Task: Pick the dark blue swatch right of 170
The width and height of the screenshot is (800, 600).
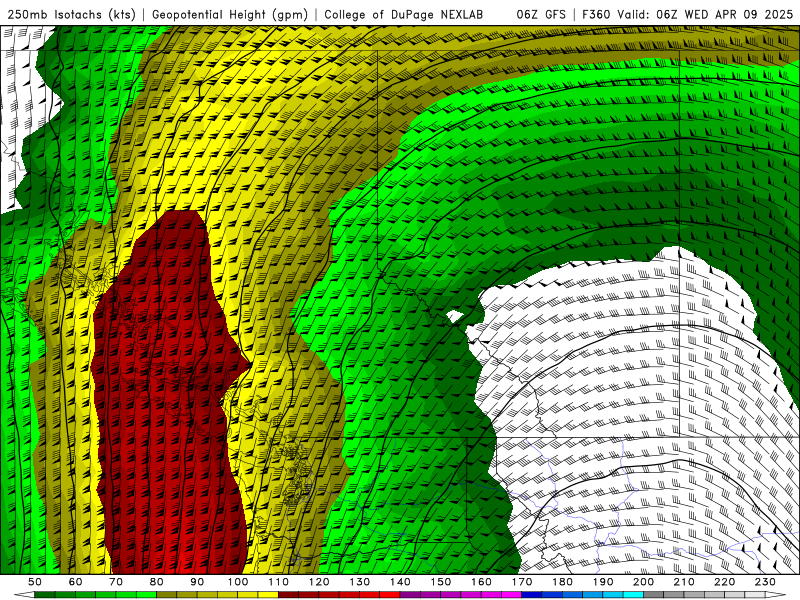Action: (532, 595)
